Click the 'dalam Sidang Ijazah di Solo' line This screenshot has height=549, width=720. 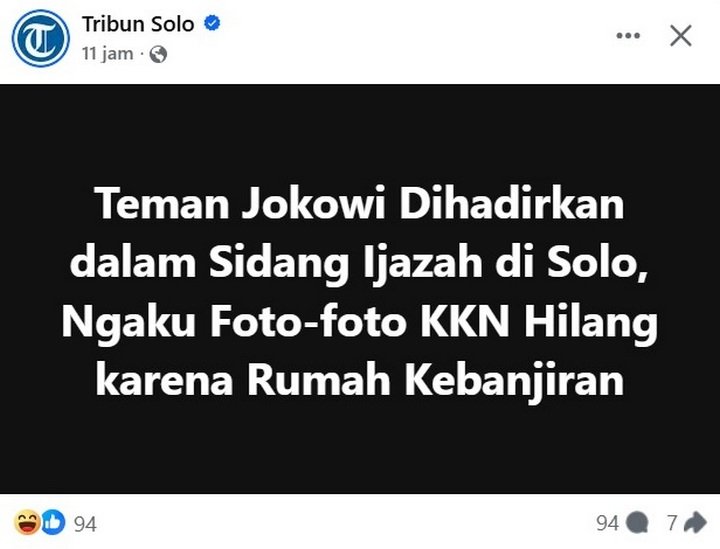[360, 263]
